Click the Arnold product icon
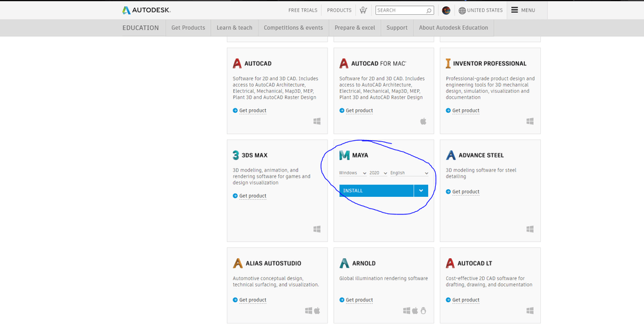Screen dimensions: 644x326 point(344,263)
